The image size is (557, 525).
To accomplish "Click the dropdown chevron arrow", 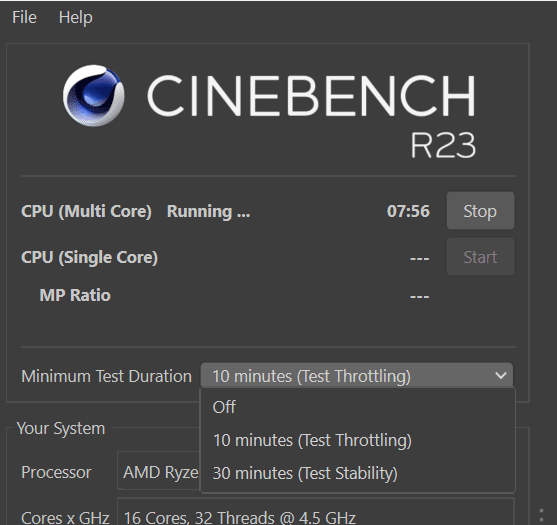I will pos(501,375).
